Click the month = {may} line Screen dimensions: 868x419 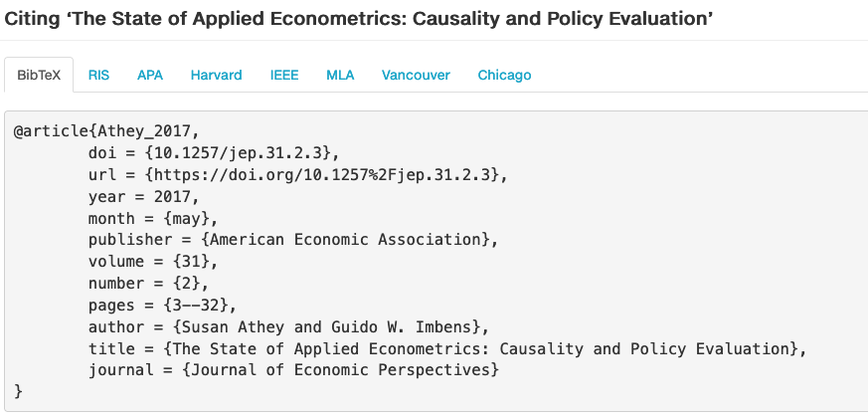[153, 218]
